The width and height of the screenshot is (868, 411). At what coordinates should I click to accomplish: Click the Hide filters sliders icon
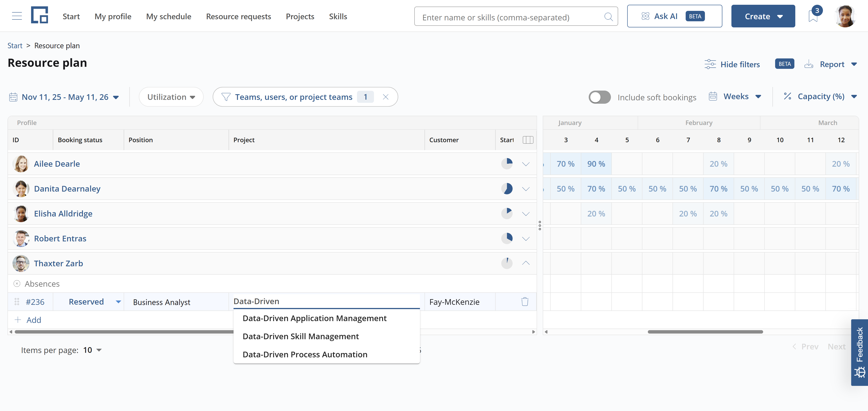point(710,64)
